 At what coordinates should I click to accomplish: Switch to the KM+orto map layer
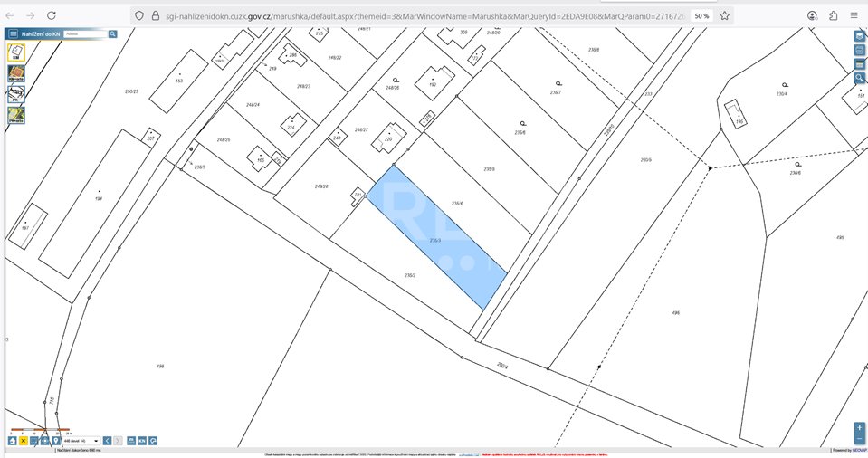(16, 73)
